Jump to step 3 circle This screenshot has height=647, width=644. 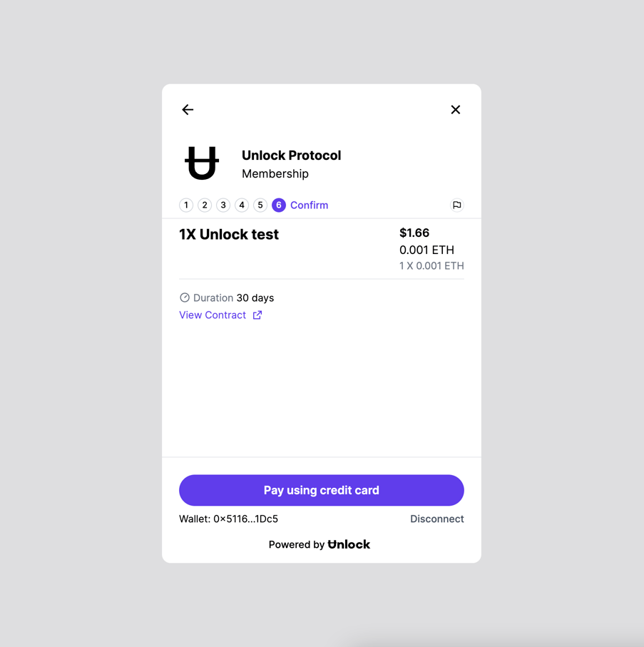click(223, 205)
